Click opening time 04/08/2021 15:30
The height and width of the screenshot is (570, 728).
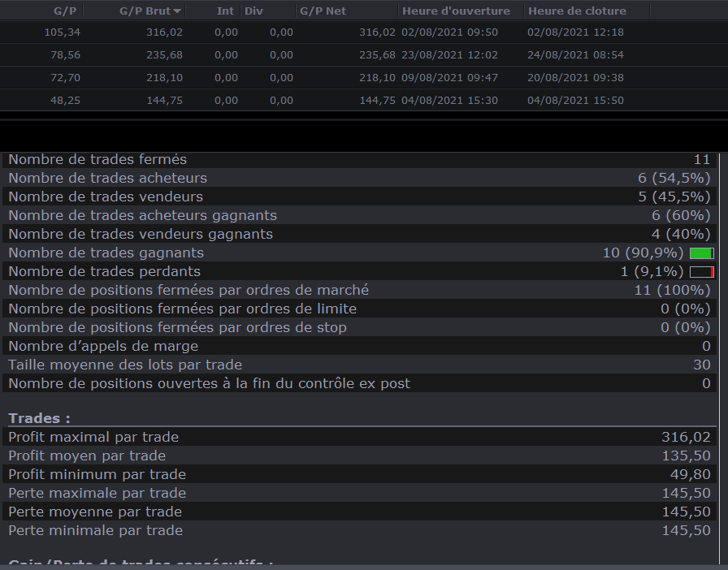point(449,100)
